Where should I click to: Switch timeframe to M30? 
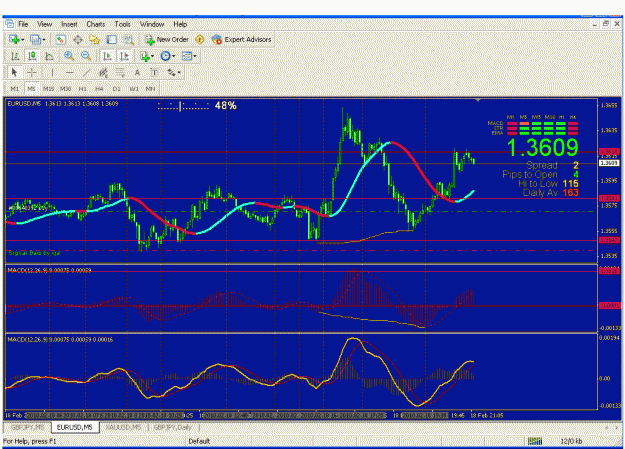click(x=65, y=89)
